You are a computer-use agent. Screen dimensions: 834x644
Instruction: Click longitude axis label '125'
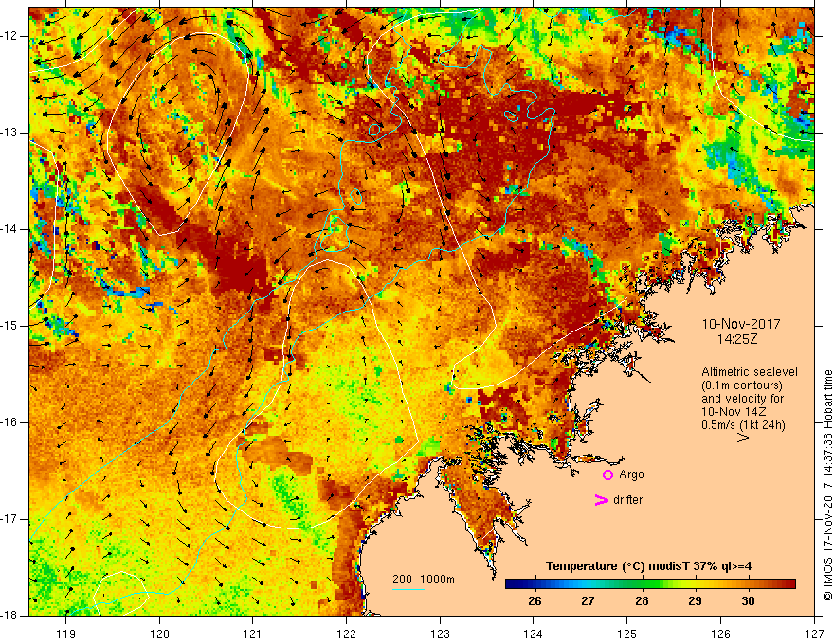tap(627, 634)
